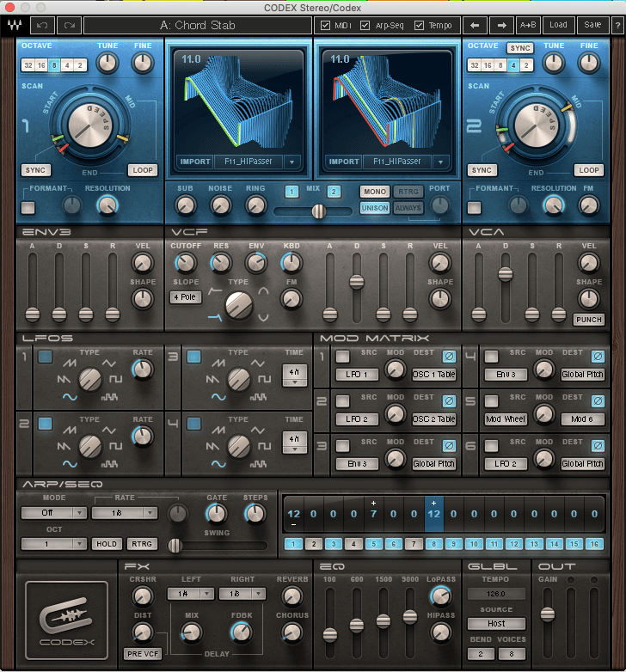
Task: Toggle sequencer step button 7
Action: click(414, 544)
